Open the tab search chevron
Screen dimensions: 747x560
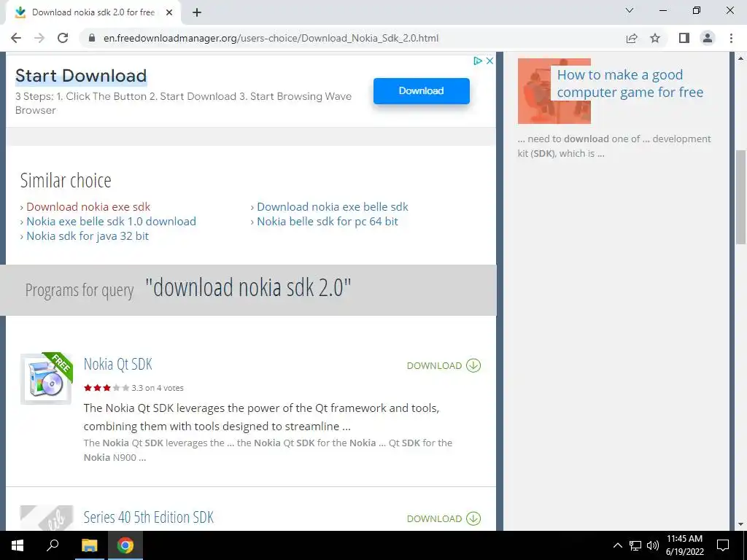pos(630,10)
